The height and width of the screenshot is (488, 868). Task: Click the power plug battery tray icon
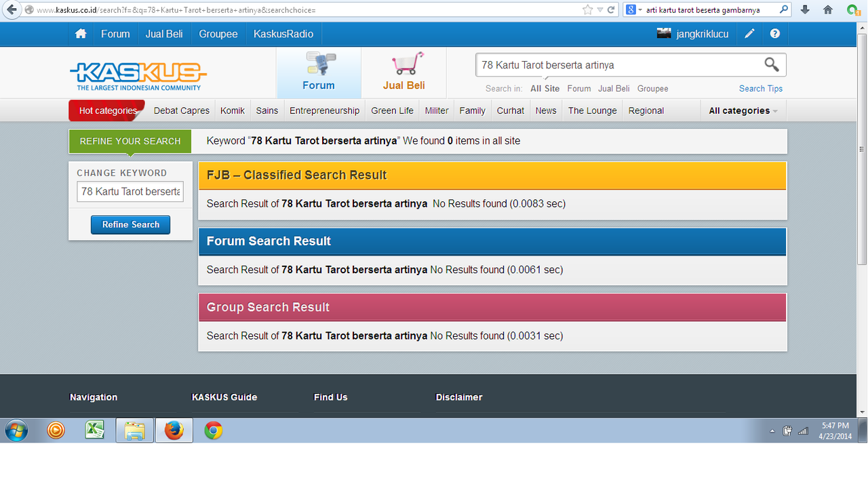point(787,430)
